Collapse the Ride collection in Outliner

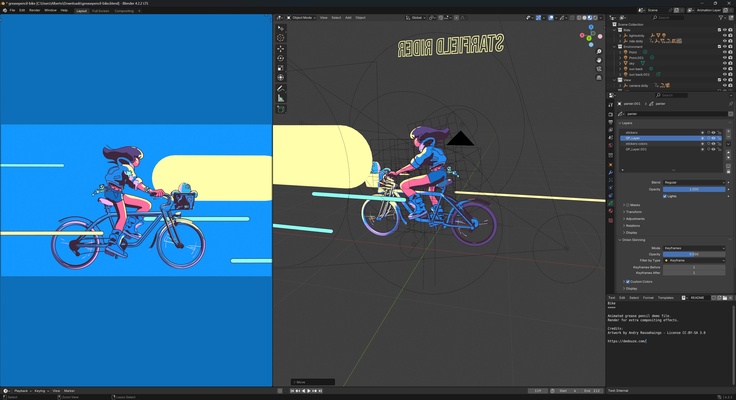tap(615, 30)
